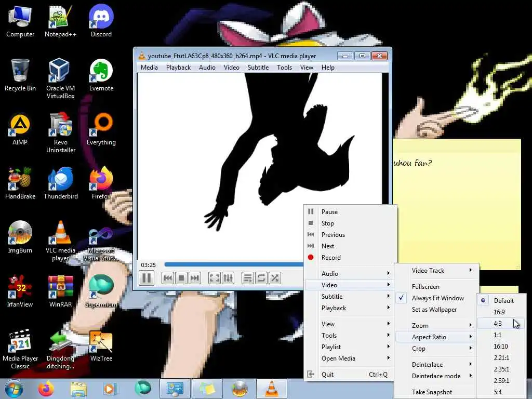
Task: Open the Windows Start button
Action: click(14, 388)
